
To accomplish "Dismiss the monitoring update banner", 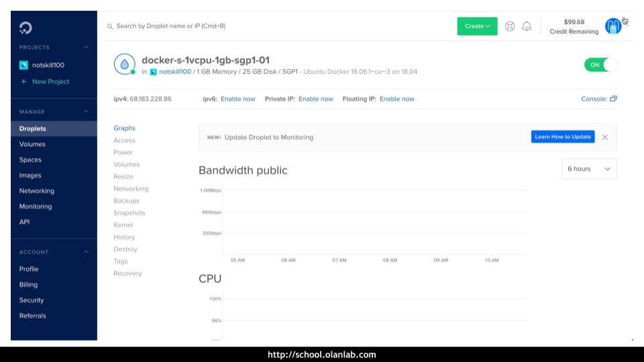I will click(604, 137).
